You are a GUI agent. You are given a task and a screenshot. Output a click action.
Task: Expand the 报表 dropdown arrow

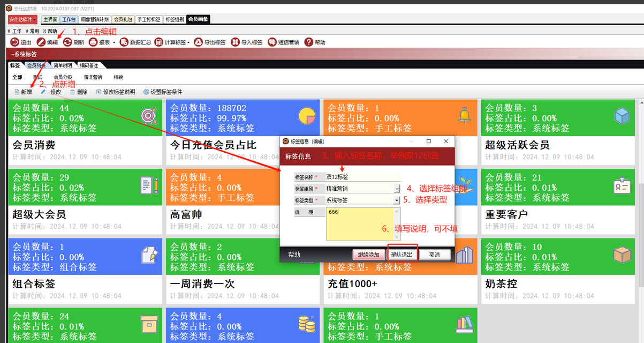point(114,42)
